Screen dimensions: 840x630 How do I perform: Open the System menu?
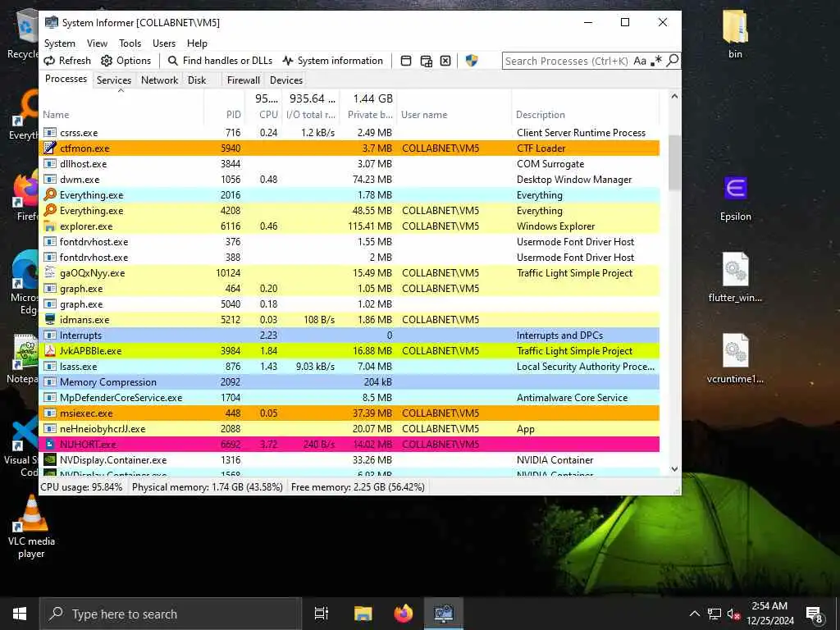(59, 43)
